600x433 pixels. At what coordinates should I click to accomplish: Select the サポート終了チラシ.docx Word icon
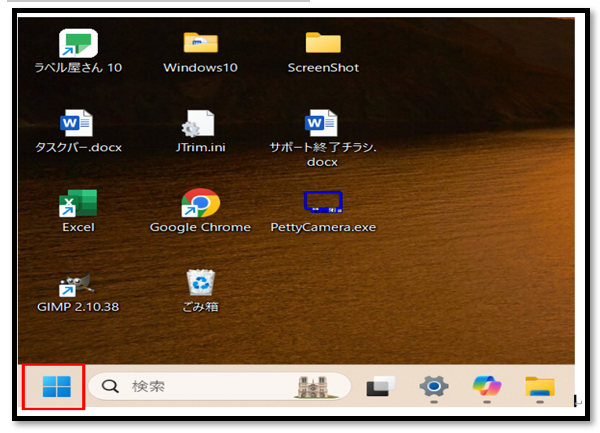point(321,123)
